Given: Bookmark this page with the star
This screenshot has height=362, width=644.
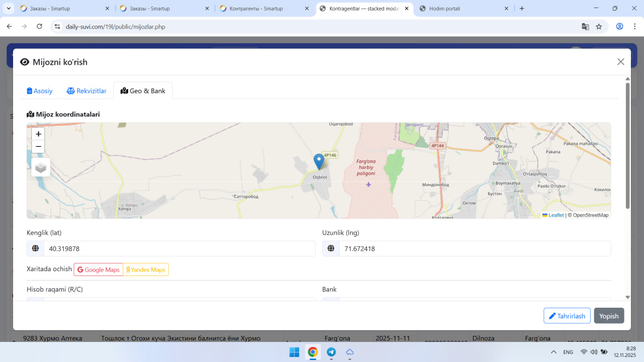Looking at the screenshot, I should pyautogui.click(x=599, y=27).
